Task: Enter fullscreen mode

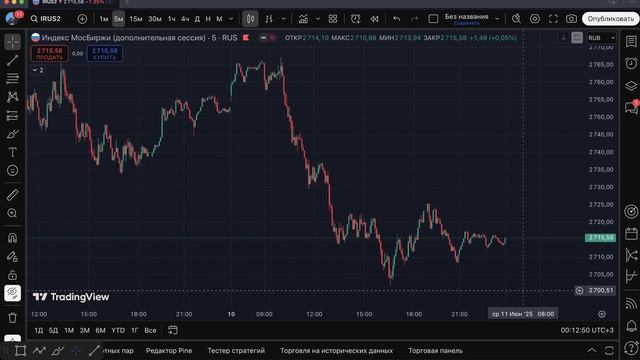Action: pos(553,19)
